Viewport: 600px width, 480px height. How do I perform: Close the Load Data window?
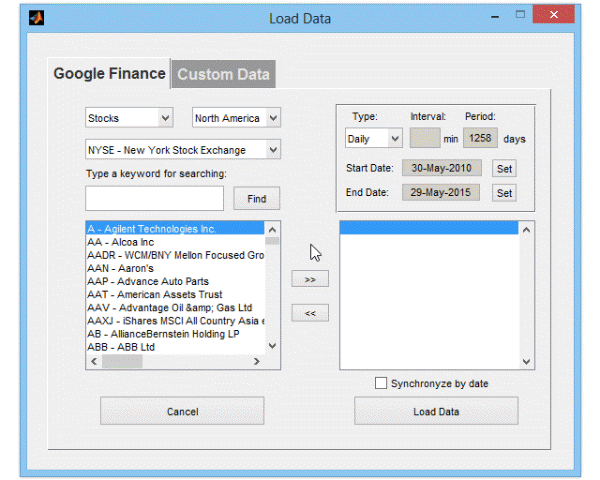click(554, 15)
